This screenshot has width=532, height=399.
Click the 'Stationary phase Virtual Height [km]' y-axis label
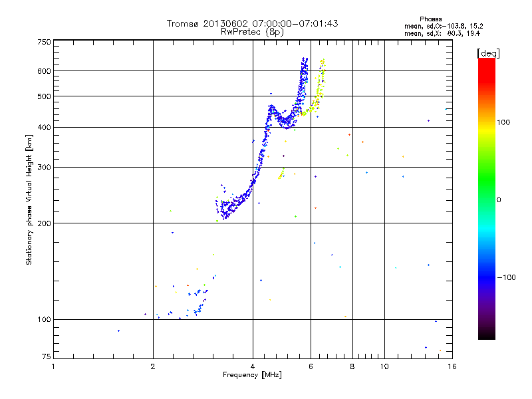point(29,199)
